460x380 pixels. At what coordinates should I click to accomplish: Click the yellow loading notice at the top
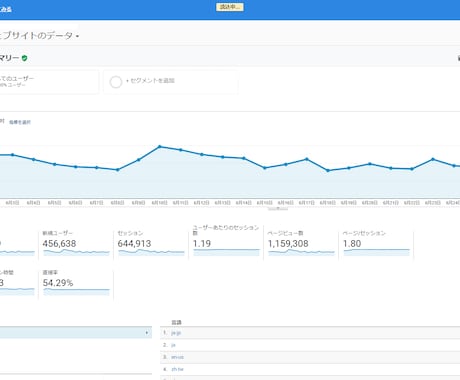tap(230, 7)
